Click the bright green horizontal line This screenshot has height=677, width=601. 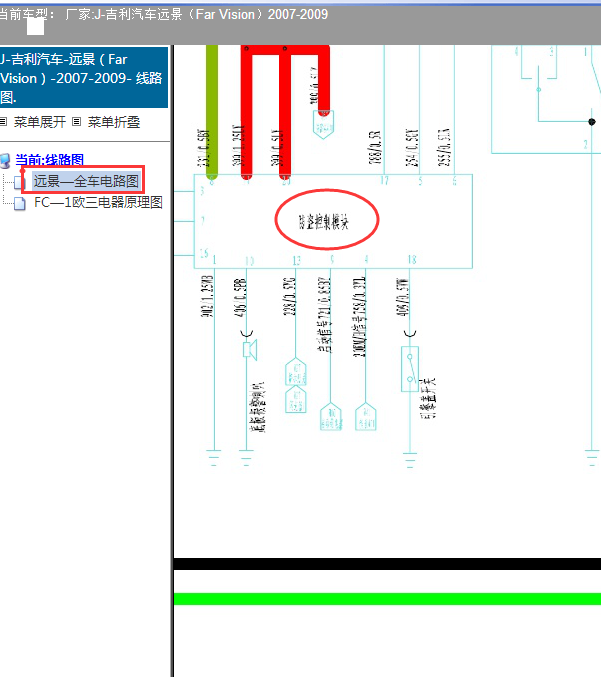[x=387, y=599]
